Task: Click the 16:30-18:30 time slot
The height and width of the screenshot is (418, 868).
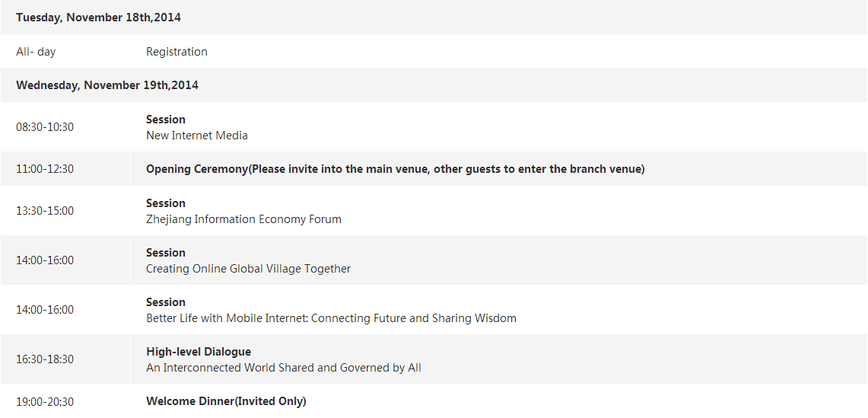Action: point(45,359)
